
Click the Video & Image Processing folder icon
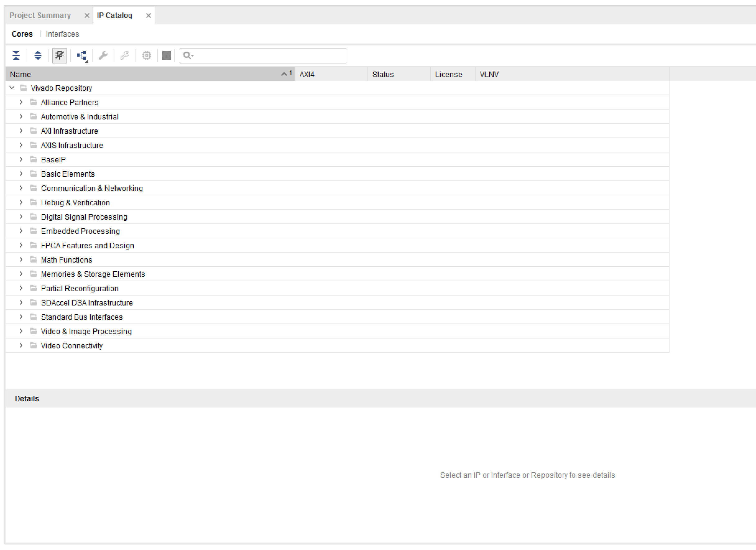33,331
